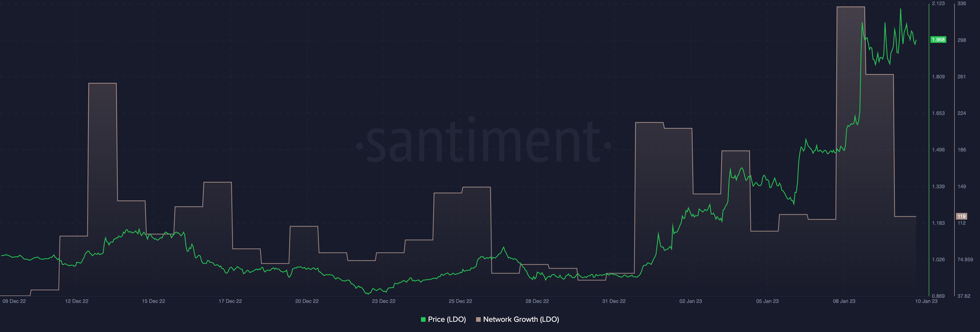Image resolution: width=980 pixels, height=332 pixels.
Task: Click the 1.653 price axis value
Action: click(938, 113)
